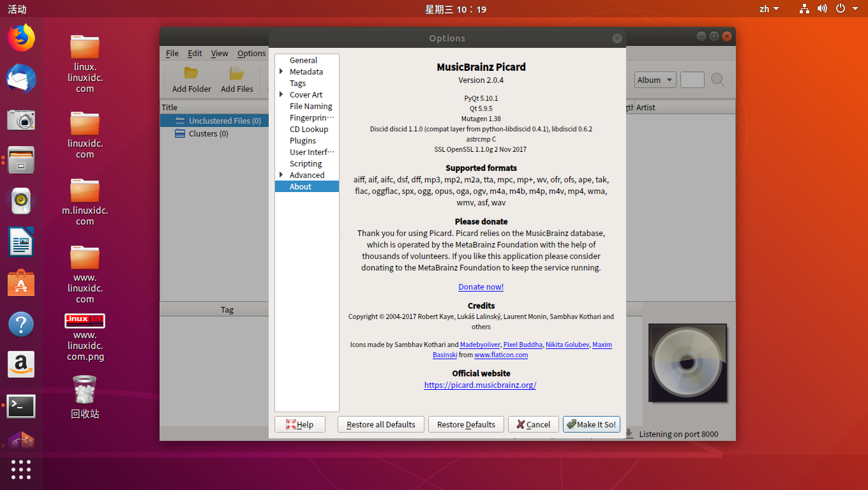Open Ubuntu Software store icon
Viewport: 868px width, 490px height.
pos(21,283)
